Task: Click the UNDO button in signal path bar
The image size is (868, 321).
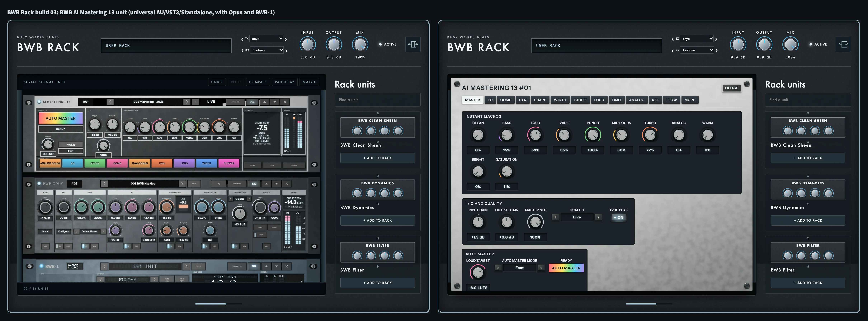Action: pyautogui.click(x=217, y=82)
